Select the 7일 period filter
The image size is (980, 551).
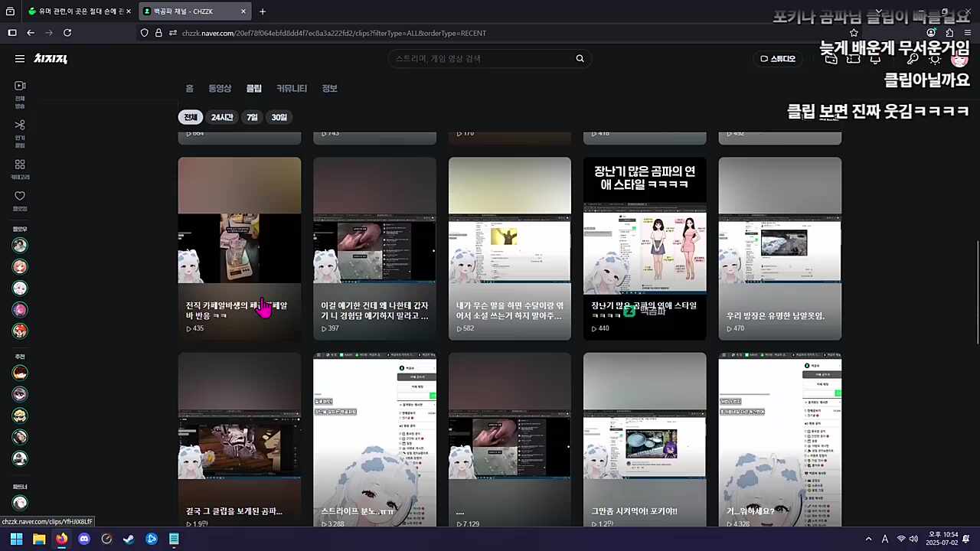pyautogui.click(x=252, y=117)
